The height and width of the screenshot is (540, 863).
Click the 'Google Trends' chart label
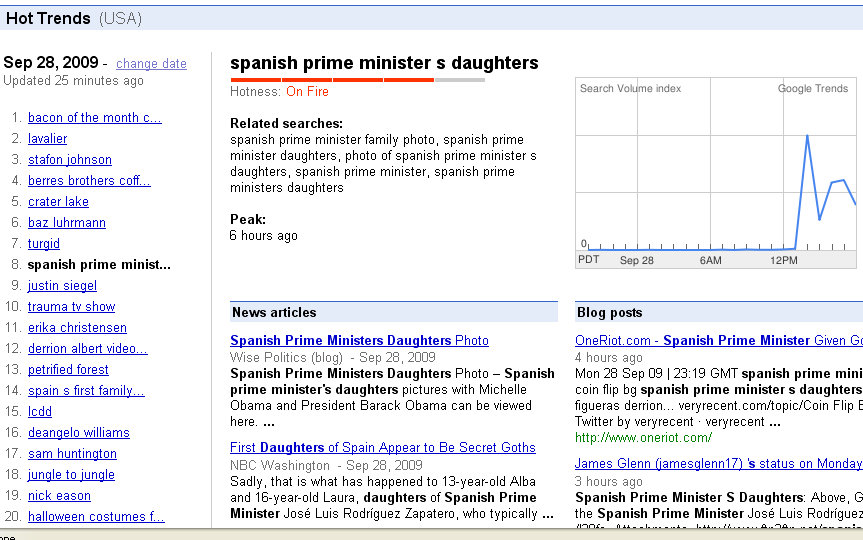(x=813, y=89)
